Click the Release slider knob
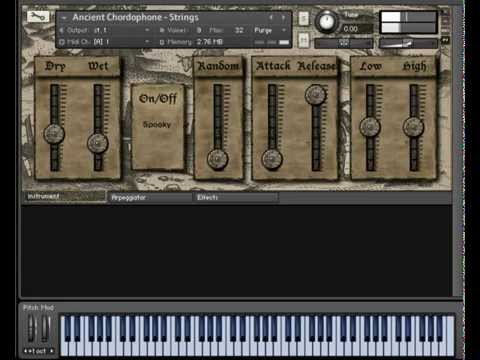This screenshot has width=480, height=360. pos(315,94)
